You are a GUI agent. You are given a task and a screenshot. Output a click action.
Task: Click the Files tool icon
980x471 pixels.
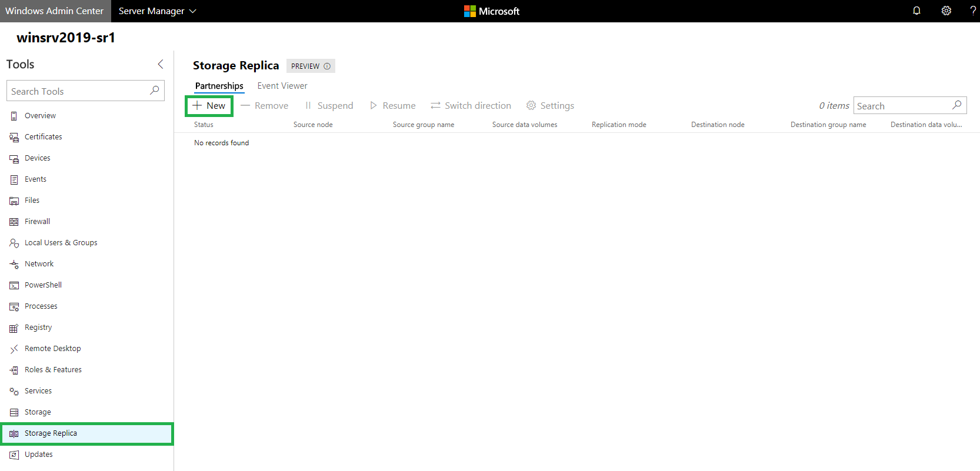(x=14, y=201)
